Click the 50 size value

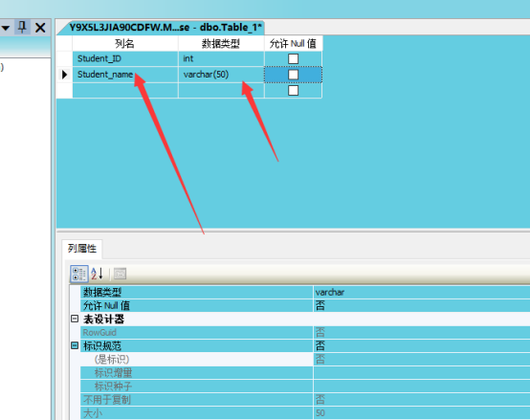coord(320,413)
